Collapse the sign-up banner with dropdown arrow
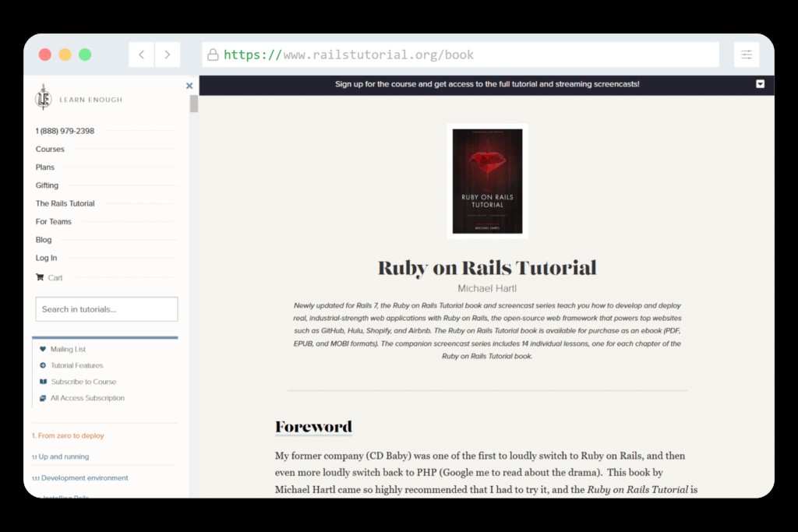 pos(760,84)
